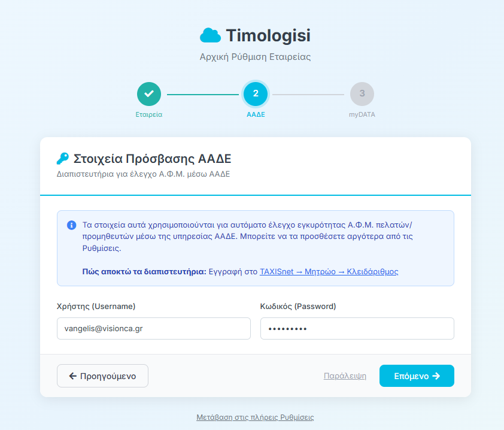Skip this step via Παράλειψη link
The height and width of the screenshot is (430, 504).
click(x=345, y=376)
